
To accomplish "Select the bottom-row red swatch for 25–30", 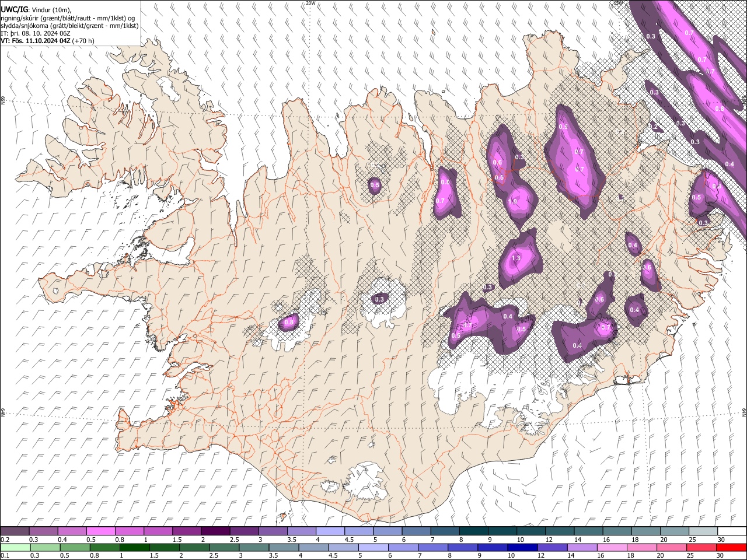I will (700, 547).
